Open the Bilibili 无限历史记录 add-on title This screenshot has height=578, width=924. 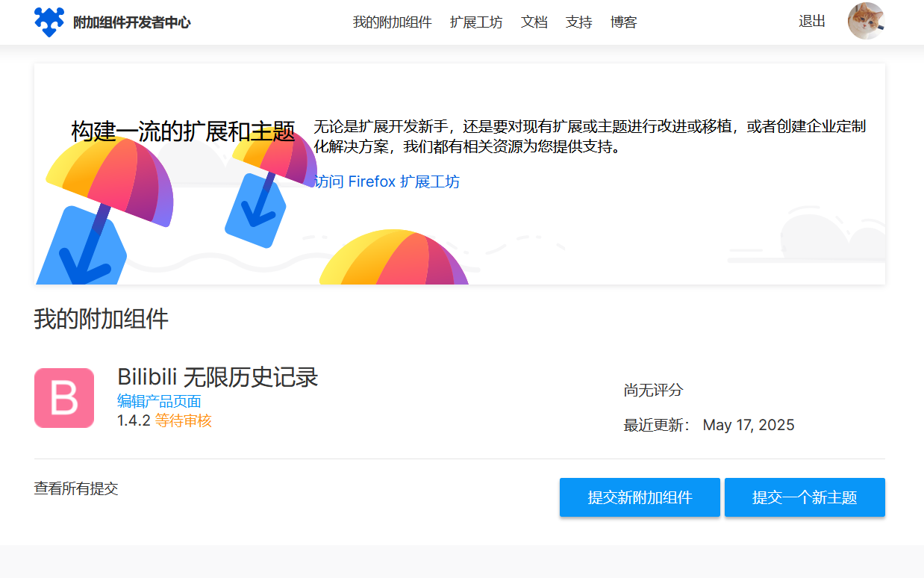click(x=218, y=377)
